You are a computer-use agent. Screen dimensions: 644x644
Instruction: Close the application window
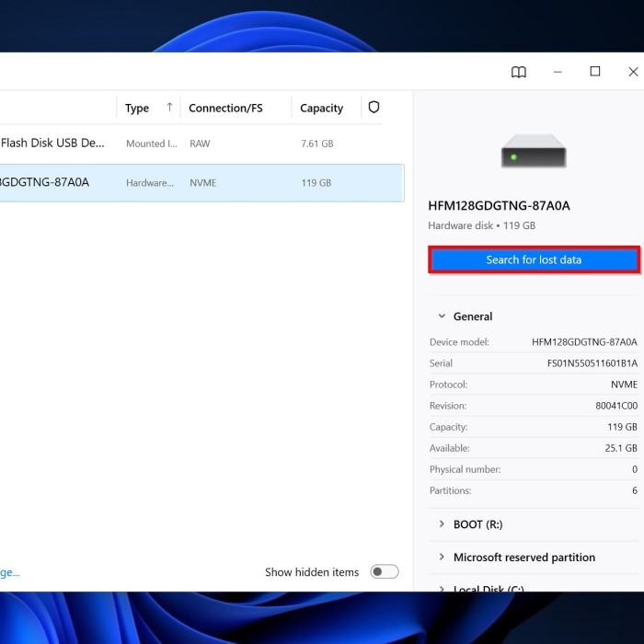tap(633, 72)
